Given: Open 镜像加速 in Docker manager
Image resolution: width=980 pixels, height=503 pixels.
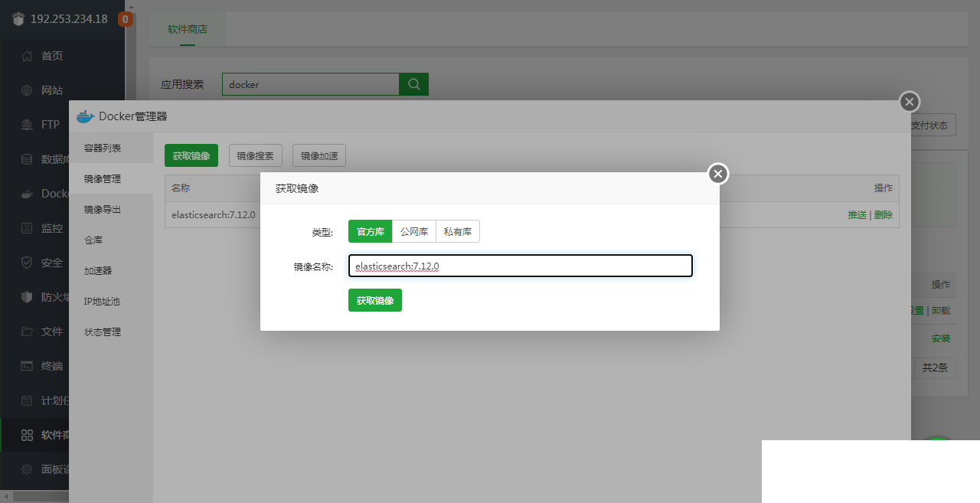Looking at the screenshot, I should coord(319,155).
